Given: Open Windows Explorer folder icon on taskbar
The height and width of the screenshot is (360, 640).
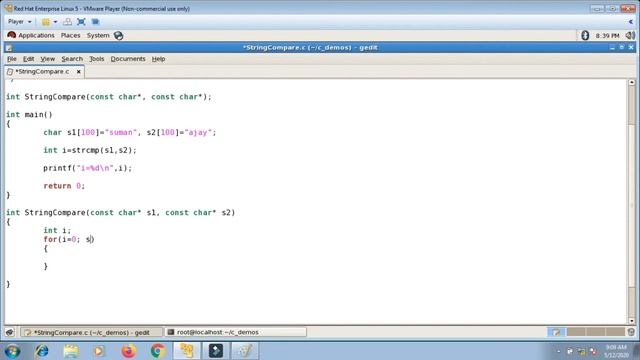Looking at the screenshot, I should [x=71, y=351].
